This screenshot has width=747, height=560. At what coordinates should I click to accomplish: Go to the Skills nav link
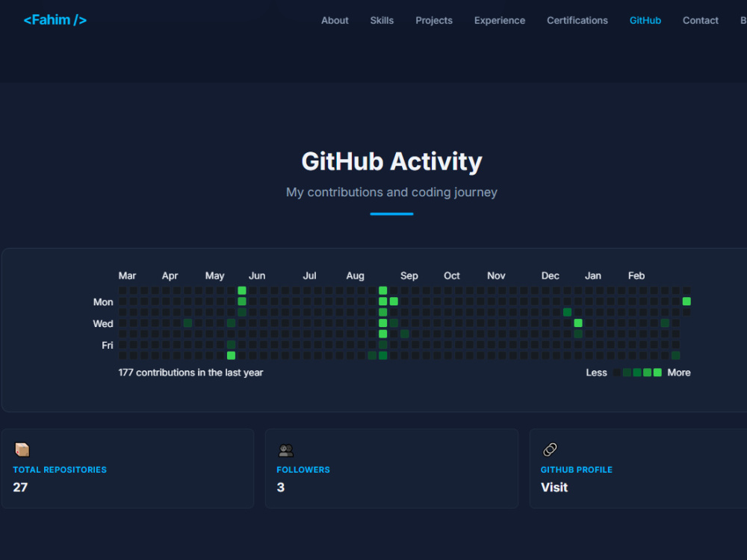[x=382, y=20]
